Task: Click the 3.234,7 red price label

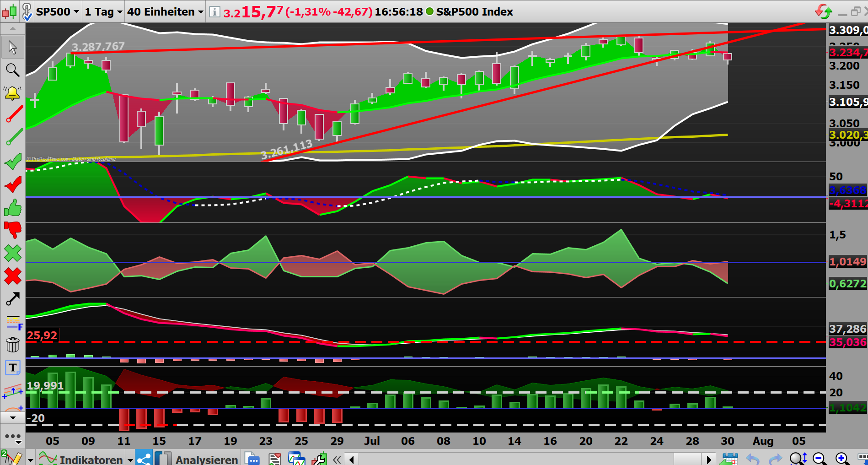Action: tap(848, 53)
